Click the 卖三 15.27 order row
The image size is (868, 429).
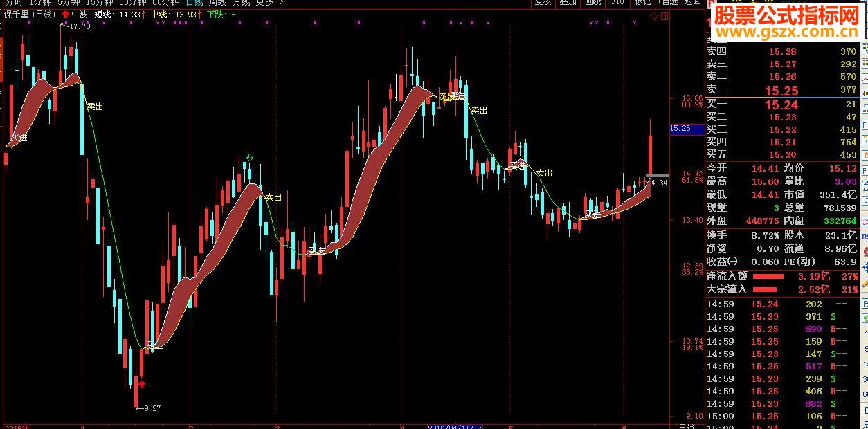tap(781, 64)
